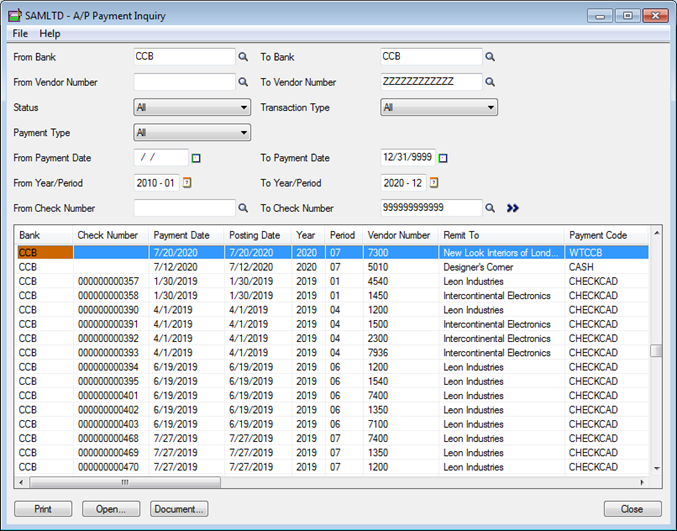Click vendor number 1540 cell
The image size is (677, 531).
point(401,381)
